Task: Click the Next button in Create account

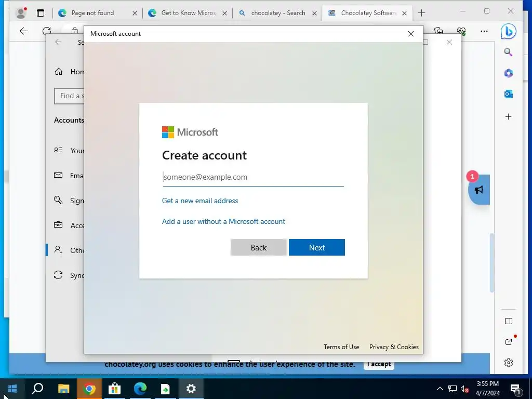Action: pyautogui.click(x=316, y=247)
